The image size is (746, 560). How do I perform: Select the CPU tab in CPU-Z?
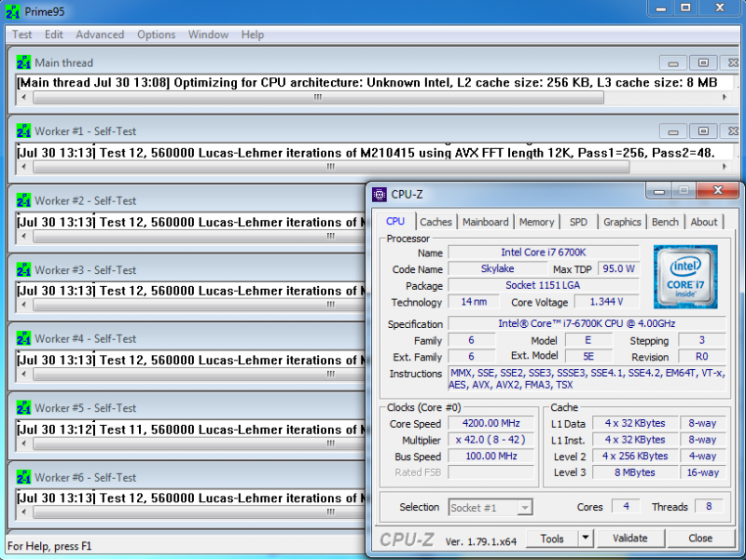pyautogui.click(x=394, y=221)
